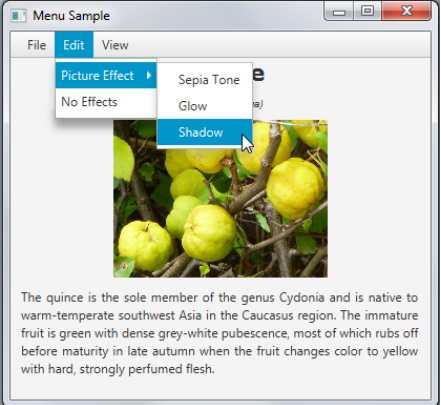Select the Picture Effect menu entry
441x405 pixels.
106,76
